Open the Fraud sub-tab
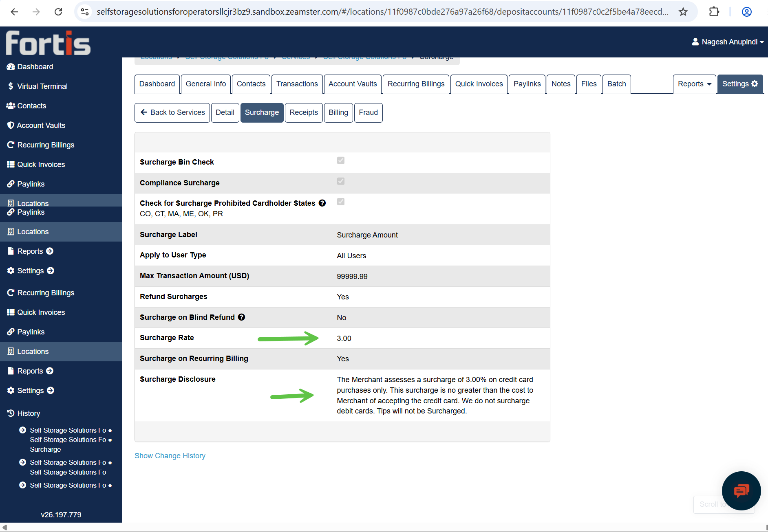Viewport: 768px width, 532px height. point(369,112)
